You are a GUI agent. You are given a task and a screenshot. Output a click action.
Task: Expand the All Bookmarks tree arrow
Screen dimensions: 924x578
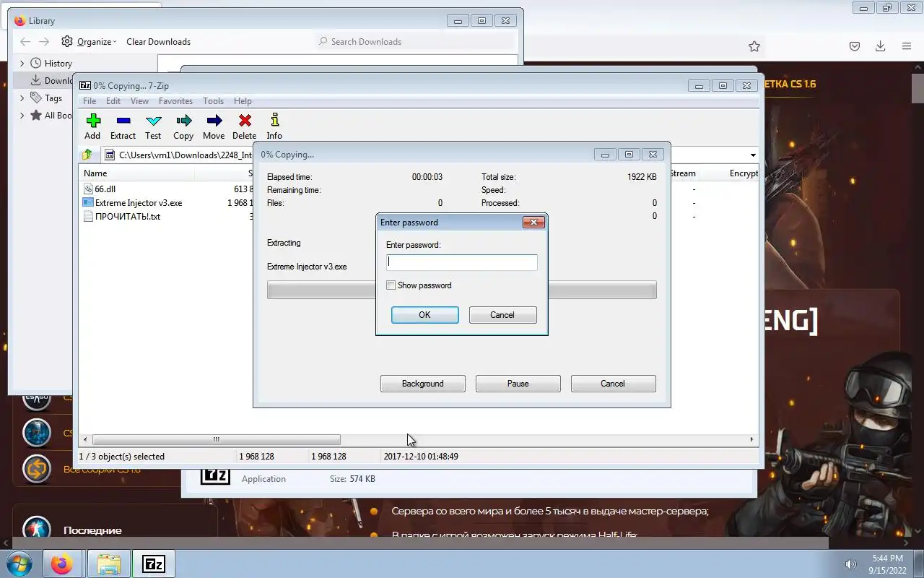coord(22,116)
